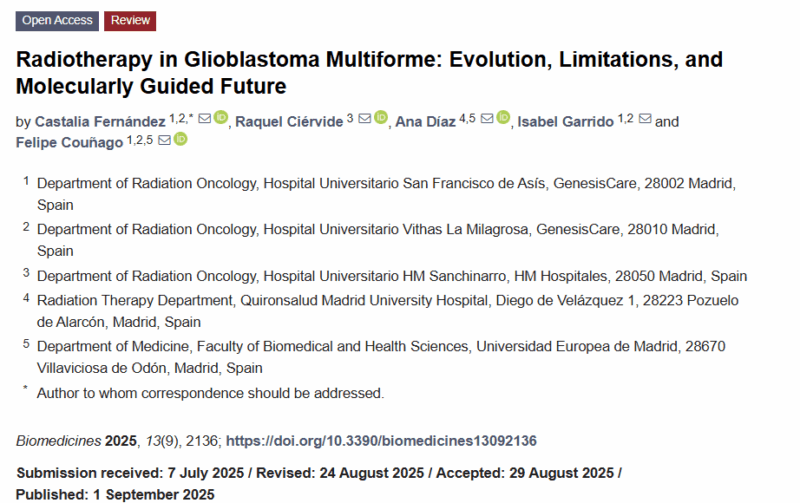Open Felipe Couñago's ORCID icon

coord(181,139)
